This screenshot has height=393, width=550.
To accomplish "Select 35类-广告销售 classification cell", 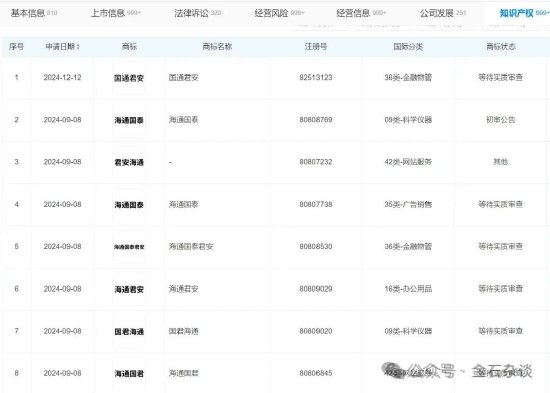I will pos(408,204).
